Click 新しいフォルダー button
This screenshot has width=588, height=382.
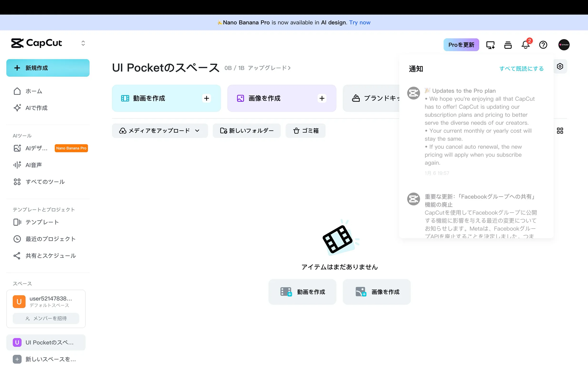[247, 131]
